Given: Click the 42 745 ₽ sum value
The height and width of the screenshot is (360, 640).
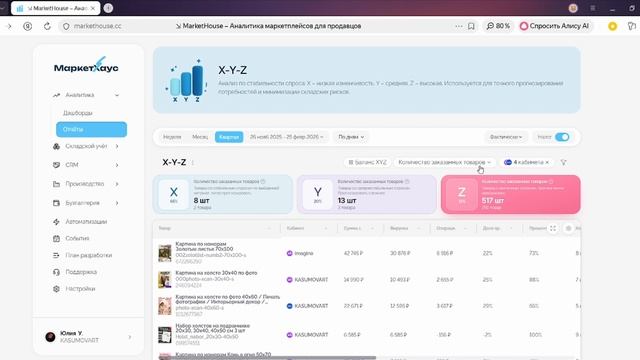Looking at the screenshot, I should pyautogui.click(x=353, y=253).
